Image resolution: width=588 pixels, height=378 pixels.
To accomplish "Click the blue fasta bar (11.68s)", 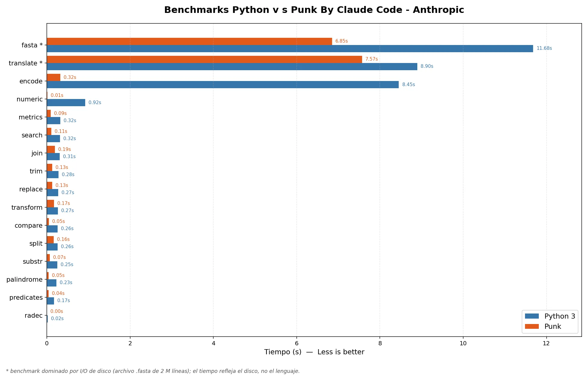I will pyautogui.click(x=290, y=49).
